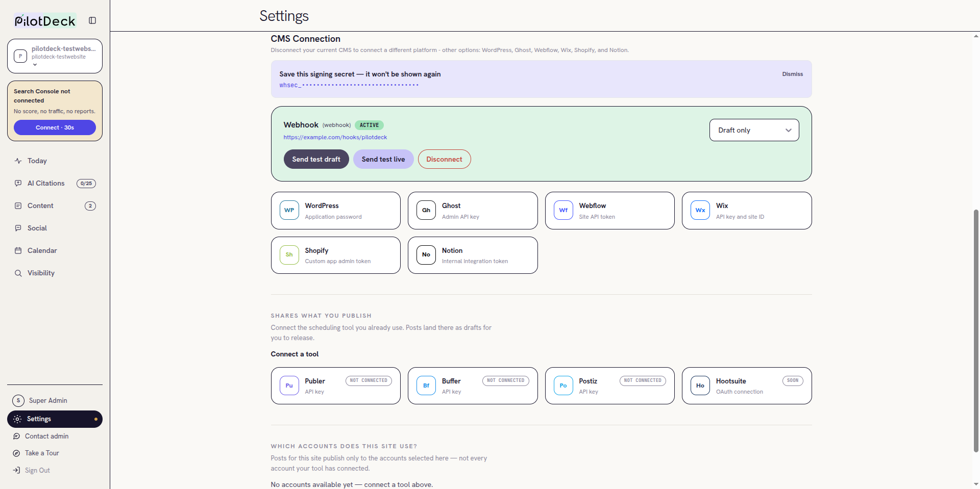Open Social in sidebar
This screenshot has height=489, width=980.
coord(55,228)
